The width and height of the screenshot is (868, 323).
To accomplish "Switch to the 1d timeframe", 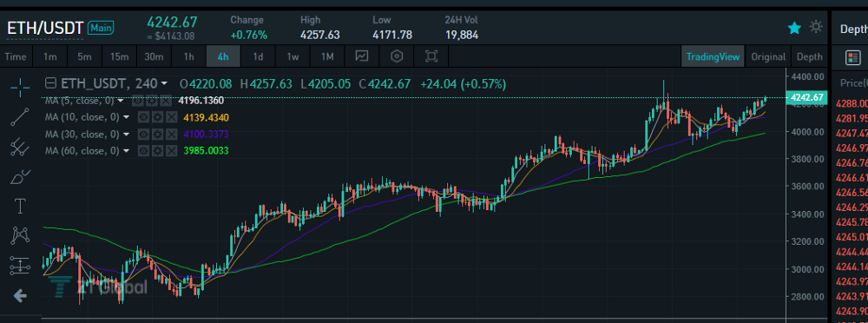I will coord(258,56).
